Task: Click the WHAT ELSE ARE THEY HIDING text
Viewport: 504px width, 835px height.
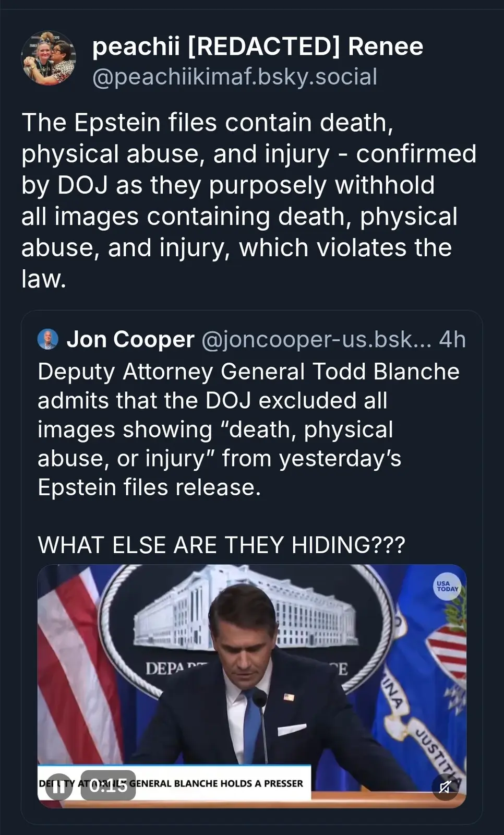Action: tap(221, 545)
